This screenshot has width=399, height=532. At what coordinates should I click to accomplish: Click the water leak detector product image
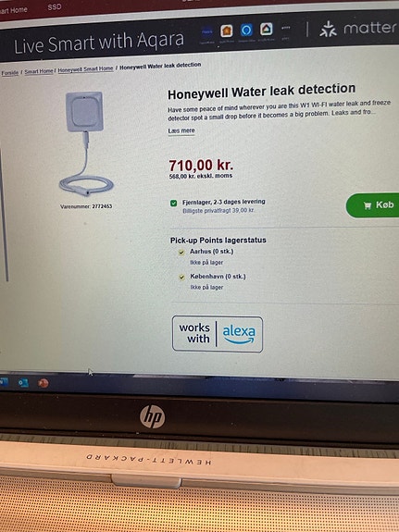(x=86, y=143)
